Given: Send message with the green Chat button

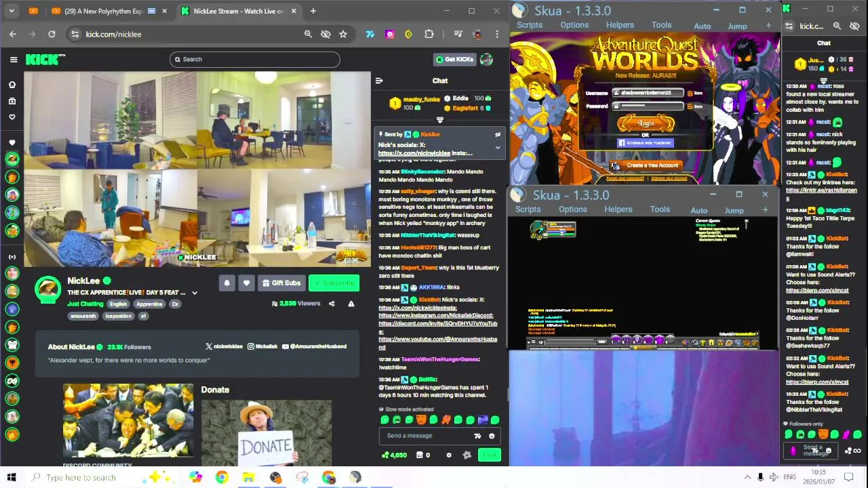Looking at the screenshot, I should [490, 455].
